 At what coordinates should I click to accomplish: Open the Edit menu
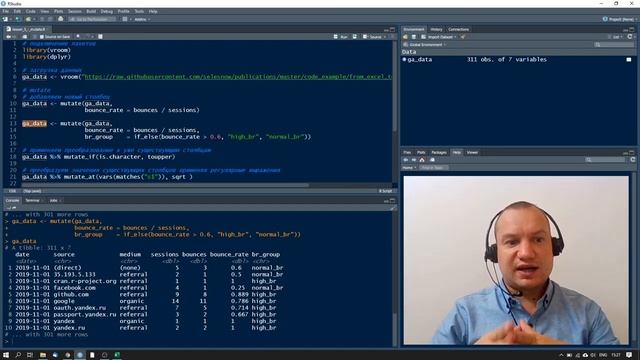pos(17,11)
